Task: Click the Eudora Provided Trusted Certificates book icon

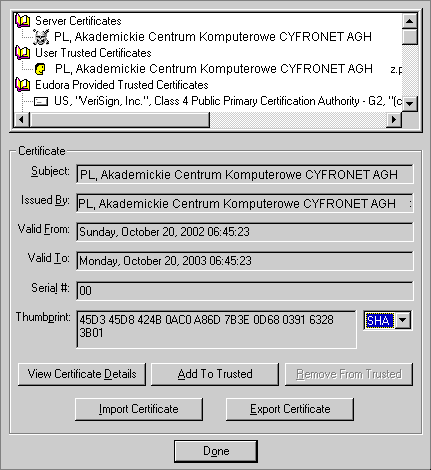Action: pyautogui.click(x=23, y=85)
